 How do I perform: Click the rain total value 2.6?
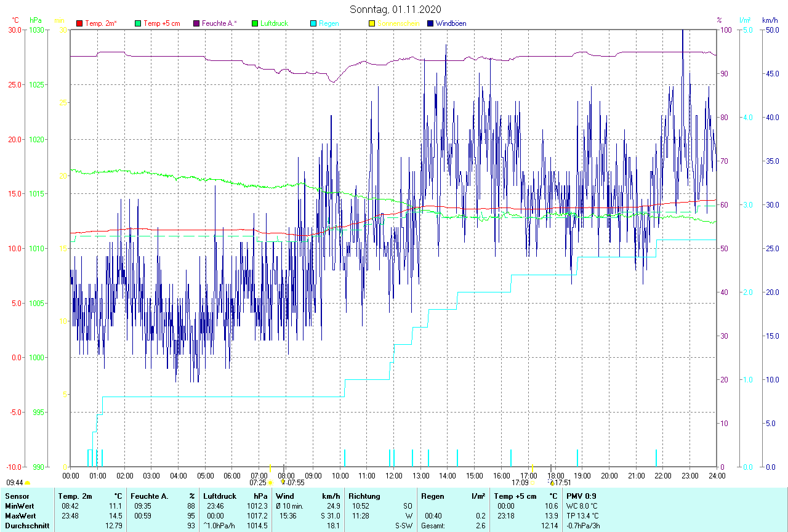click(480, 526)
